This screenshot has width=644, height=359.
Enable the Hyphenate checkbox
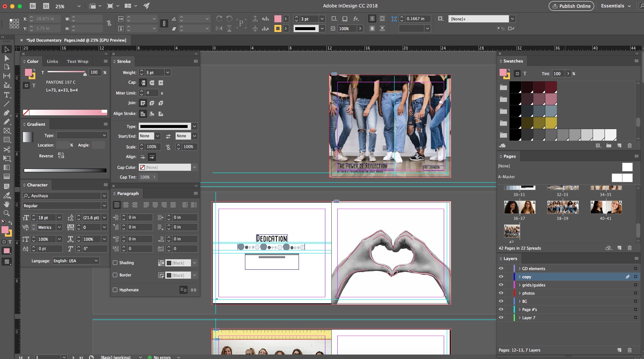point(115,290)
